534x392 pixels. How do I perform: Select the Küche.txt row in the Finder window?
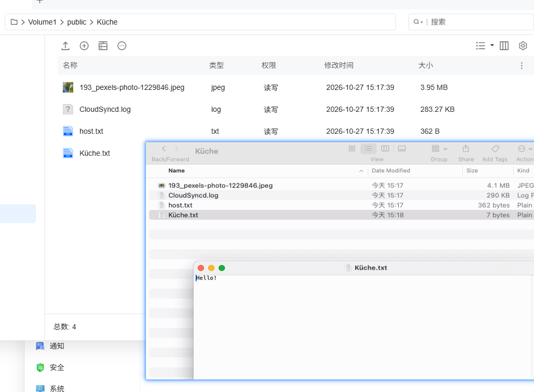[341, 215]
